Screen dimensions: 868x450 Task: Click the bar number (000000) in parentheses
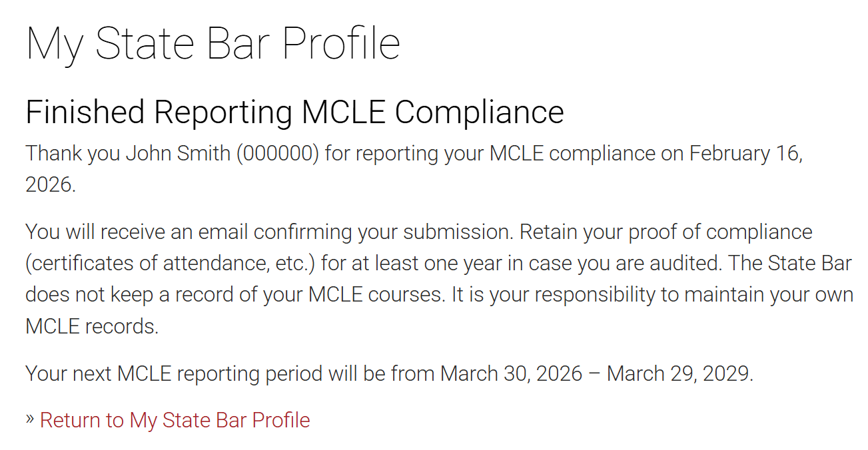pyautogui.click(x=277, y=153)
